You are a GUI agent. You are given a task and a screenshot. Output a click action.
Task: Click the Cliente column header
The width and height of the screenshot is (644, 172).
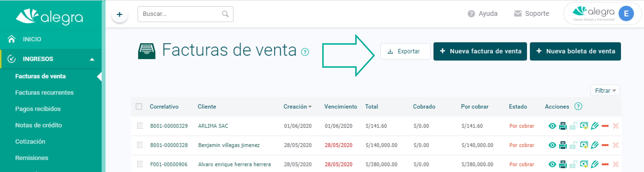(x=207, y=107)
